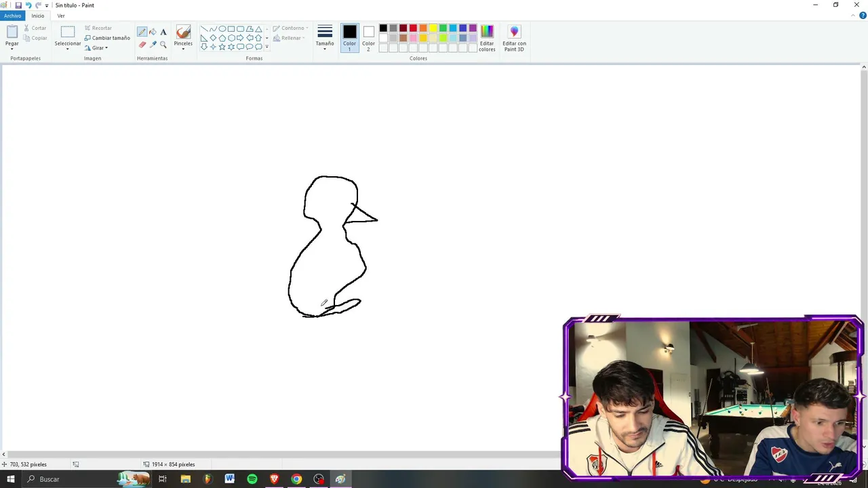
Task: Switch to the Ver tab
Action: [61, 16]
